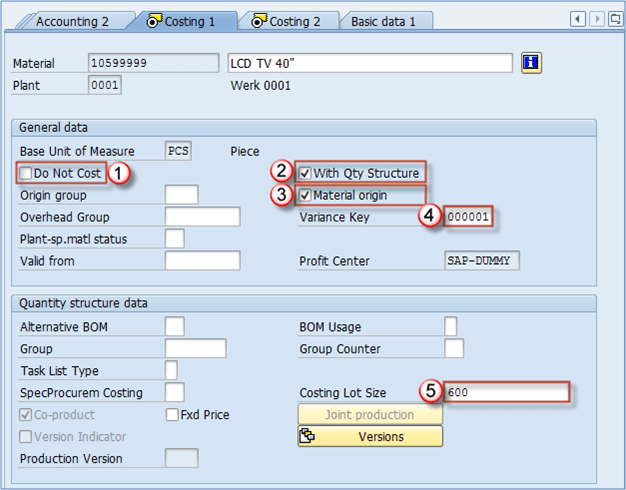
Task: Toggle the With Qty Structure checkbox
Action: 305,173
